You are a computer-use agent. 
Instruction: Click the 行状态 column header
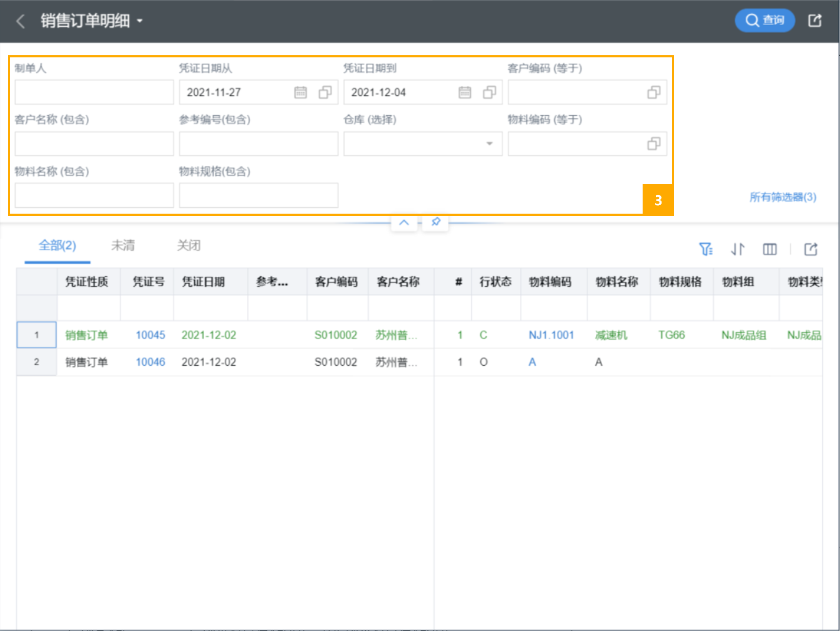tap(495, 282)
